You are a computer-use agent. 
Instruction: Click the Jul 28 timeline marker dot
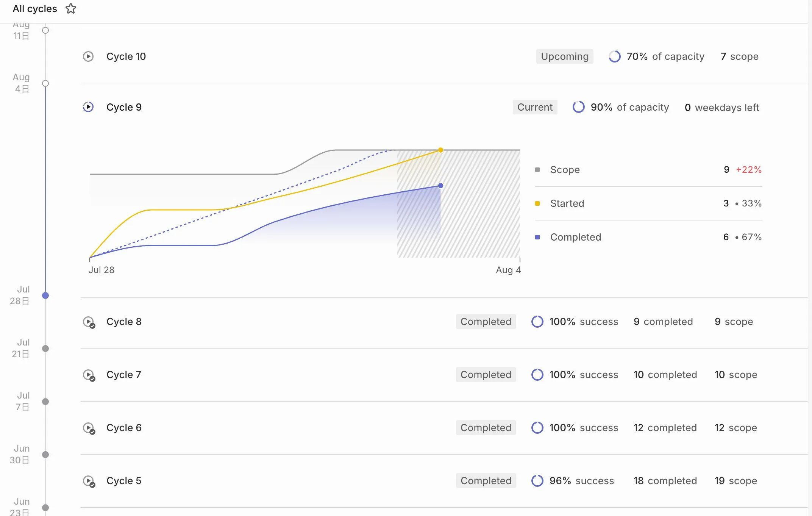[x=45, y=296]
